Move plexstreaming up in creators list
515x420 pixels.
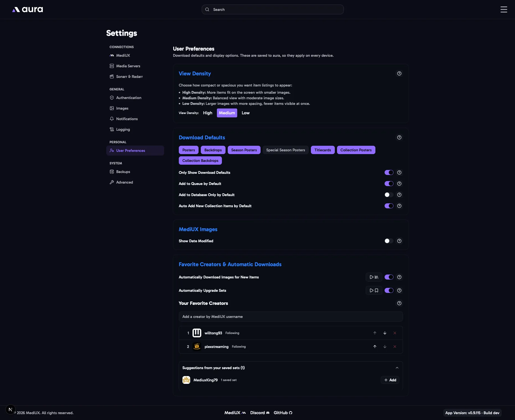(x=375, y=347)
